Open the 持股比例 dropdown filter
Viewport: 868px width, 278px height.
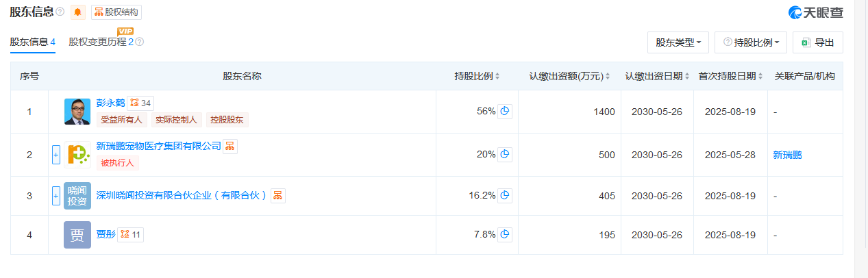(x=751, y=42)
